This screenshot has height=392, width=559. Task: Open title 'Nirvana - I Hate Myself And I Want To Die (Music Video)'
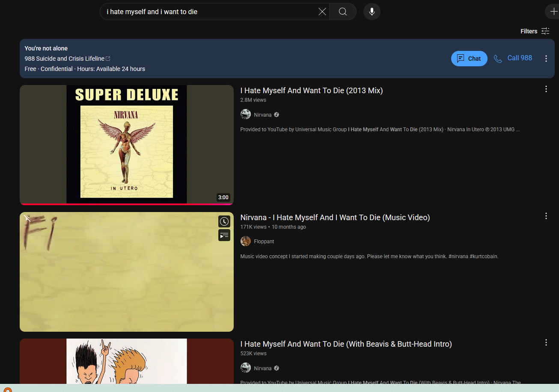click(x=335, y=218)
